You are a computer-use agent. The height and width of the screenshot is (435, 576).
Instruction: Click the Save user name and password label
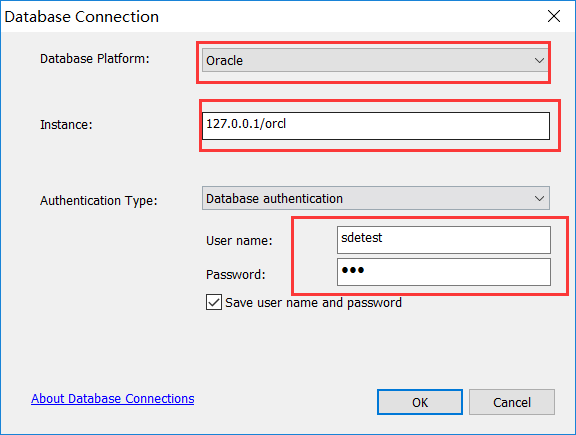click(313, 303)
